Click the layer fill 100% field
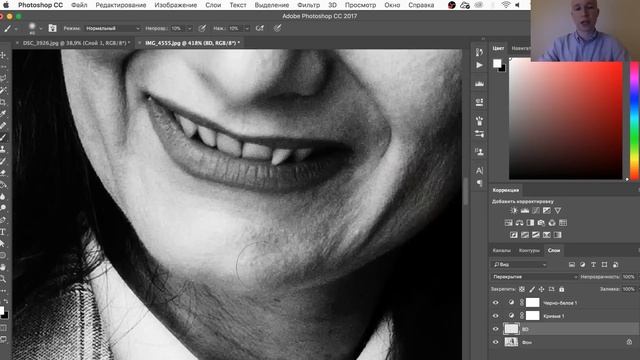Image resolution: width=640 pixels, height=360 pixels. 629,289
